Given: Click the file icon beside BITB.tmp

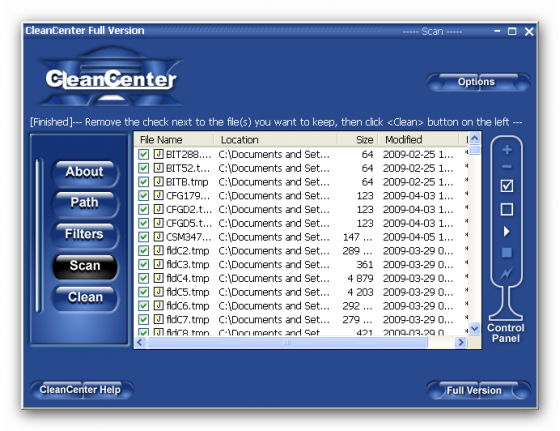Looking at the screenshot, I should (158, 182).
